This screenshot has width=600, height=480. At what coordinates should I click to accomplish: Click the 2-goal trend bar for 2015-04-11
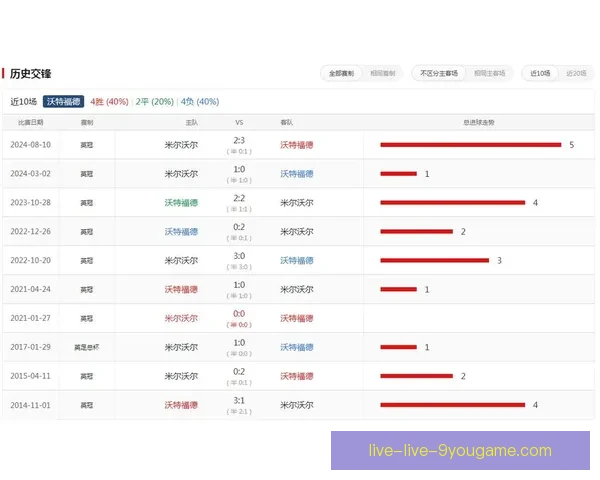coord(416,376)
